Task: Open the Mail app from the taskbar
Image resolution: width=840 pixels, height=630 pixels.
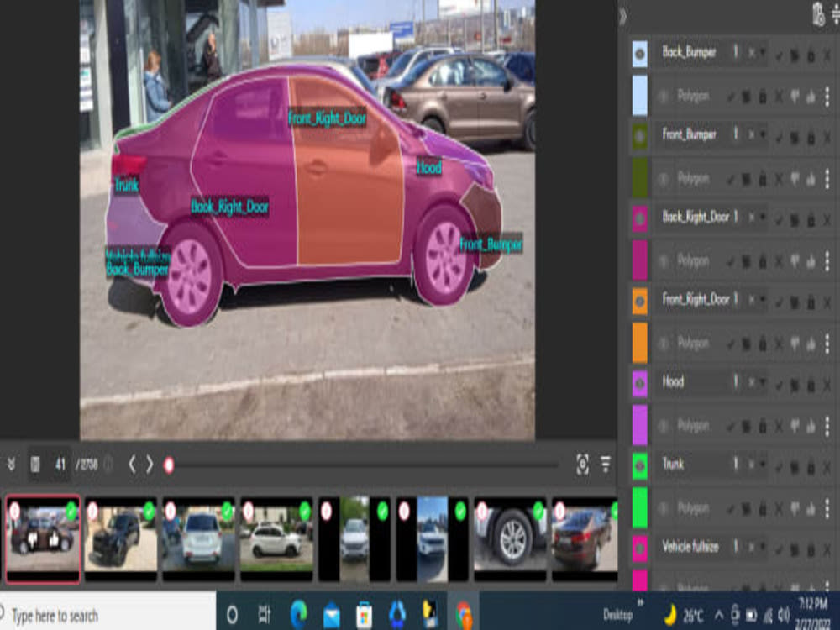Action: (x=332, y=615)
